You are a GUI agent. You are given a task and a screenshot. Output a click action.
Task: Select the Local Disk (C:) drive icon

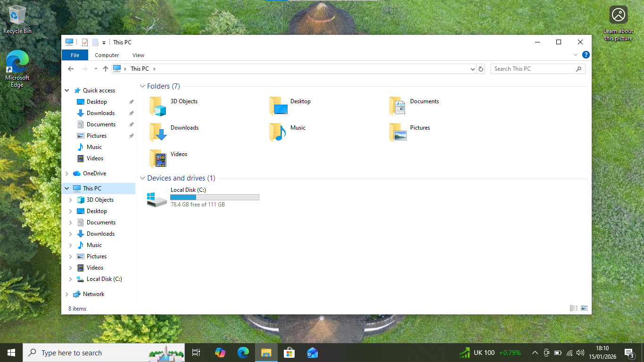[x=157, y=199]
